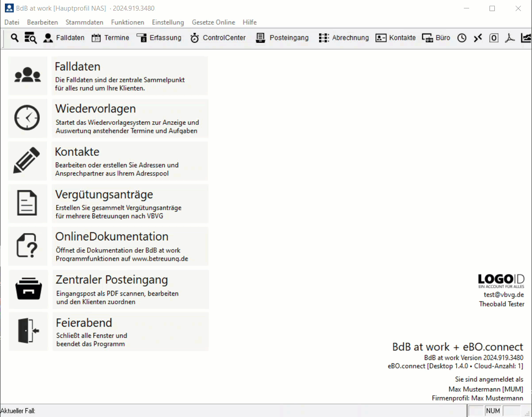
Task: Click the clock icon in toolbar
Action: [462, 38]
